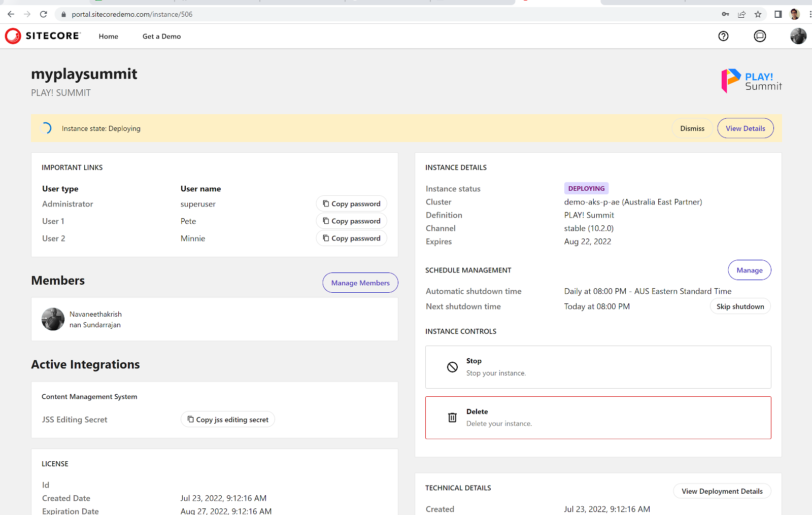Dismiss the instance state banner

pyautogui.click(x=692, y=128)
